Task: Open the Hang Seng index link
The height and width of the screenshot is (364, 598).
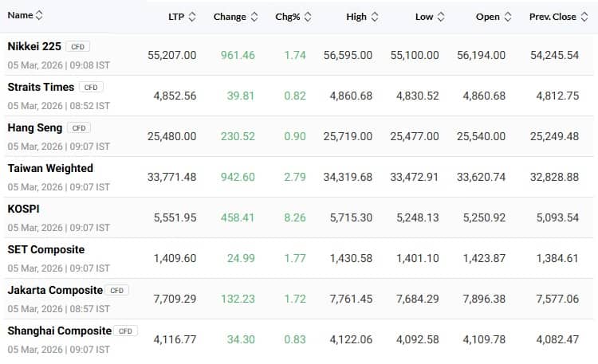Action: click(35, 128)
